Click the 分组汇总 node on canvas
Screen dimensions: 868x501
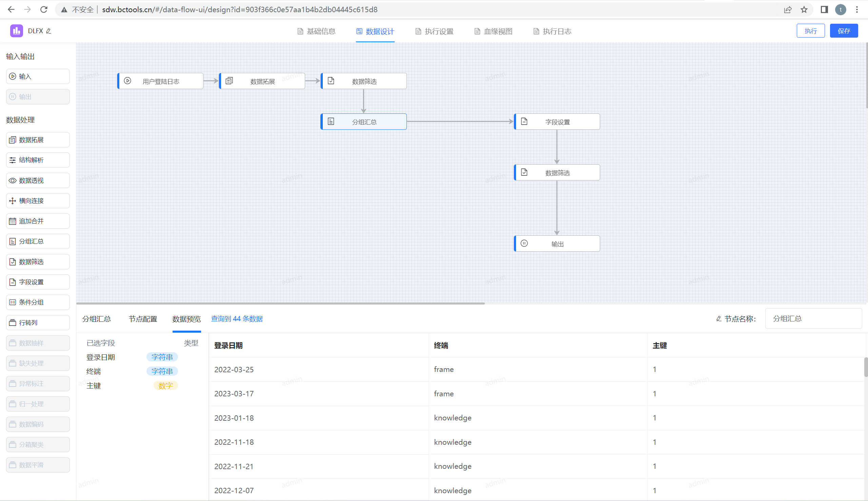coord(363,122)
